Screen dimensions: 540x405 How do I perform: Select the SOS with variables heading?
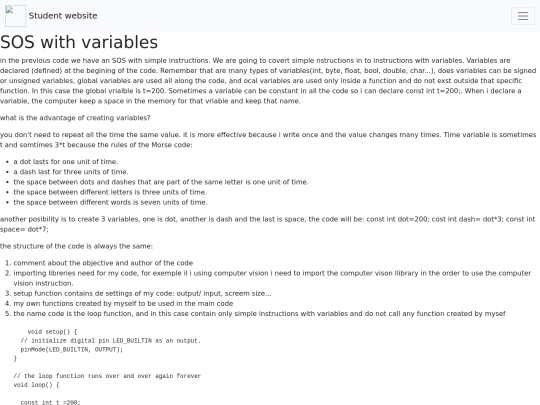coord(79,42)
